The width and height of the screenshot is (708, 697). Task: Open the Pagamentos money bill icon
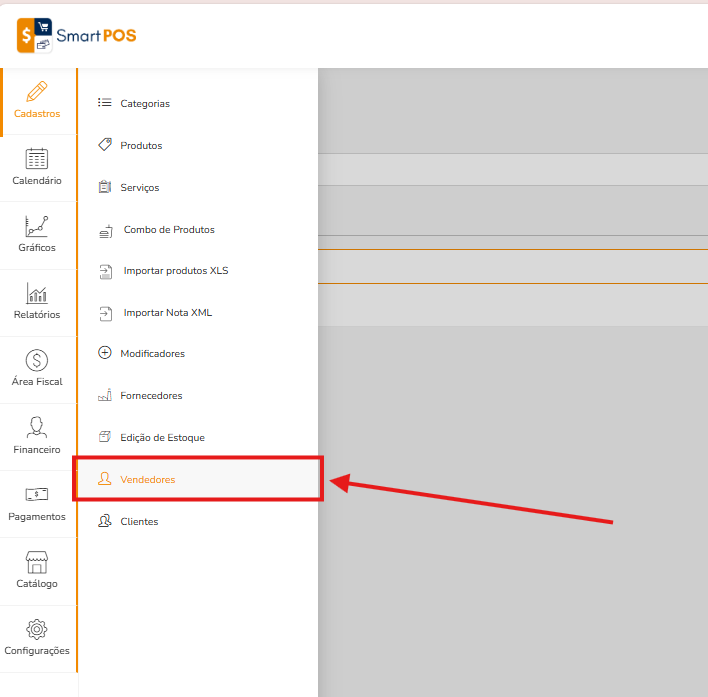37,494
